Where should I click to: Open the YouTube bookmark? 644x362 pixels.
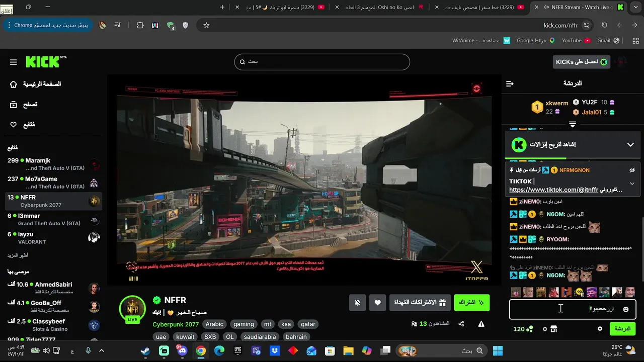[576, 40]
